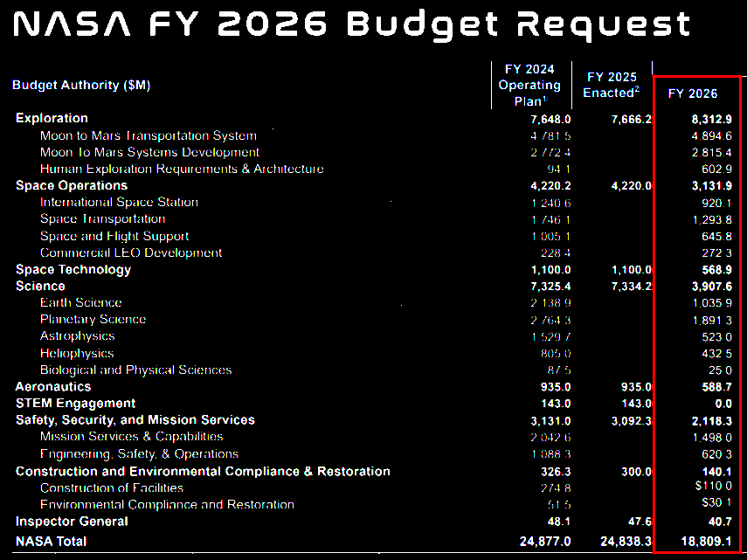Click the value 2,118.3 in FY 2026

tap(712, 421)
